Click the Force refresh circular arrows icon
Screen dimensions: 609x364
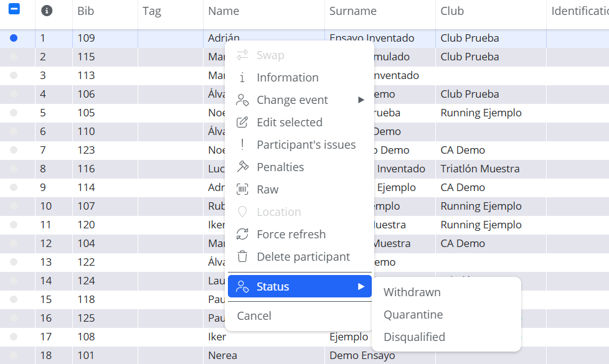pos(242,235)
